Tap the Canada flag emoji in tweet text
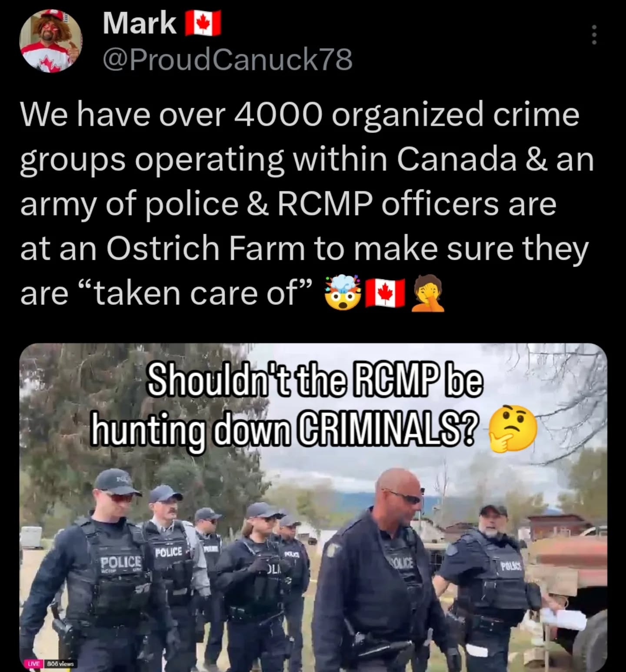Viewport: 626px width, 672px height. [x=385, y=292]
